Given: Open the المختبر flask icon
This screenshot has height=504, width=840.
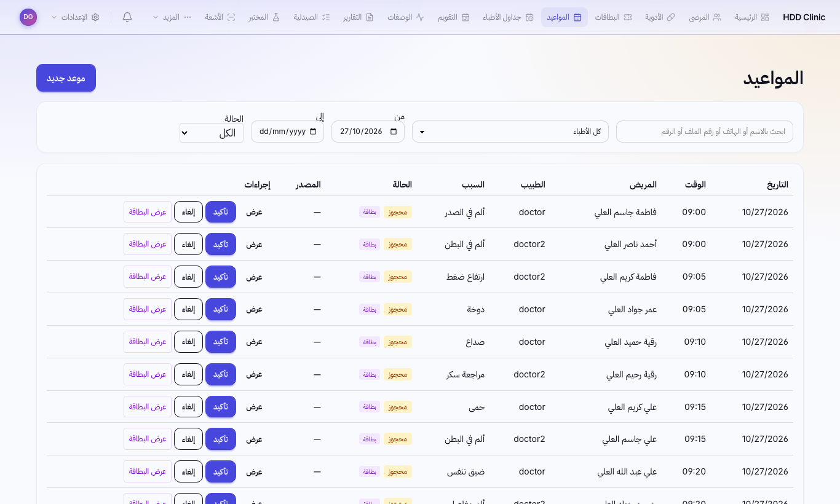Looking at the screenshot, I should (276, 17).
